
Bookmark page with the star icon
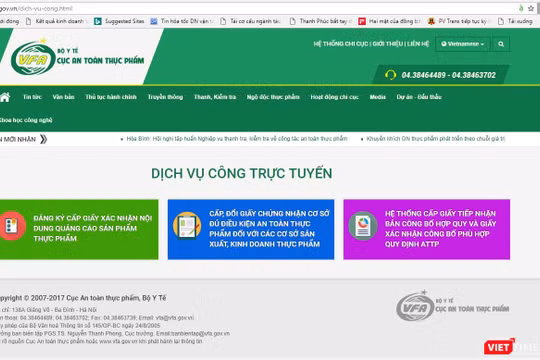coord(531,8)
